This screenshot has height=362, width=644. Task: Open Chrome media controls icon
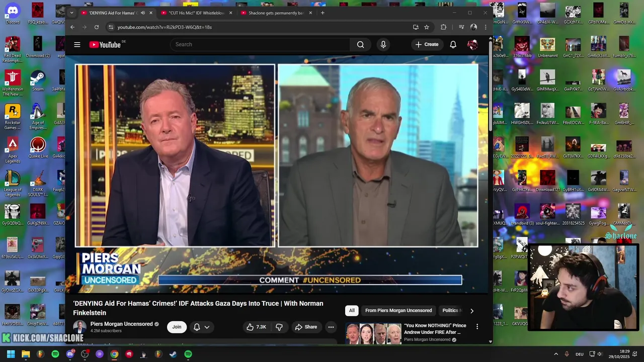point(461,27)
